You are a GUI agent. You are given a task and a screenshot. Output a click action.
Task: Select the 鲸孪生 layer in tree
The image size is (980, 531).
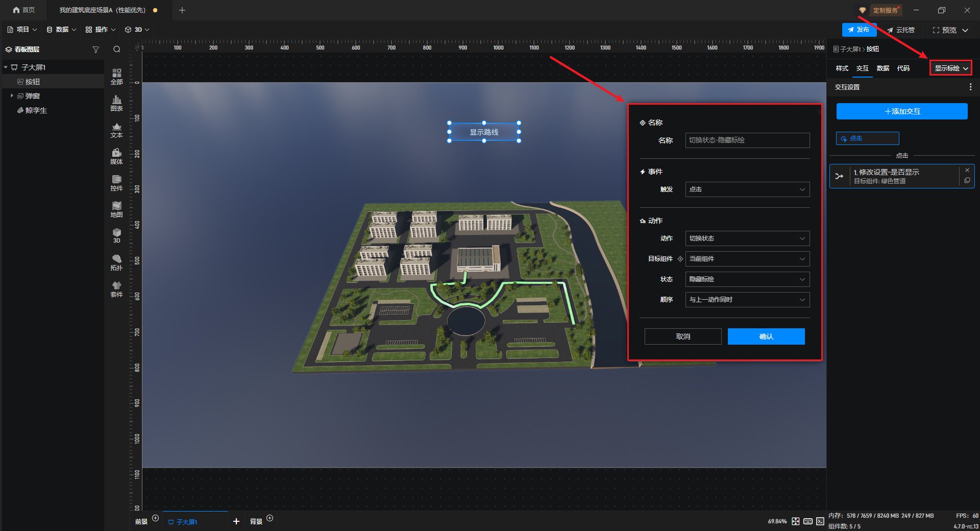(36, 110)
